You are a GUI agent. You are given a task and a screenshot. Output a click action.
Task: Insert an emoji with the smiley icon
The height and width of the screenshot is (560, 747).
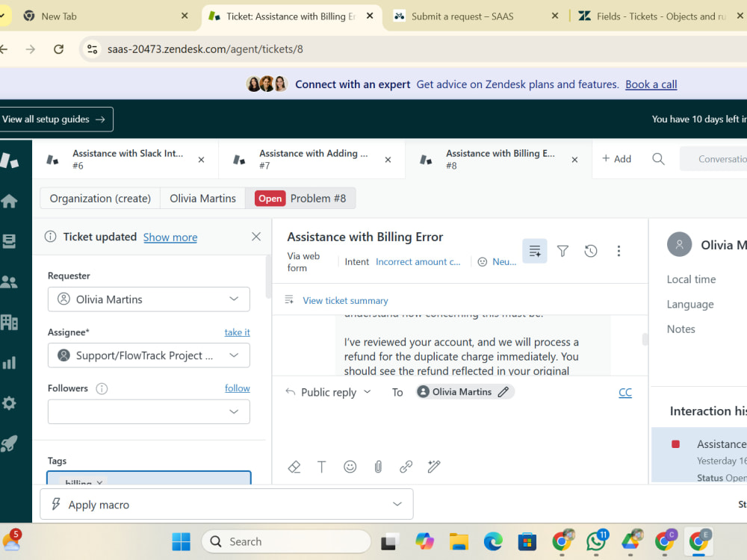tap(350, 467)
